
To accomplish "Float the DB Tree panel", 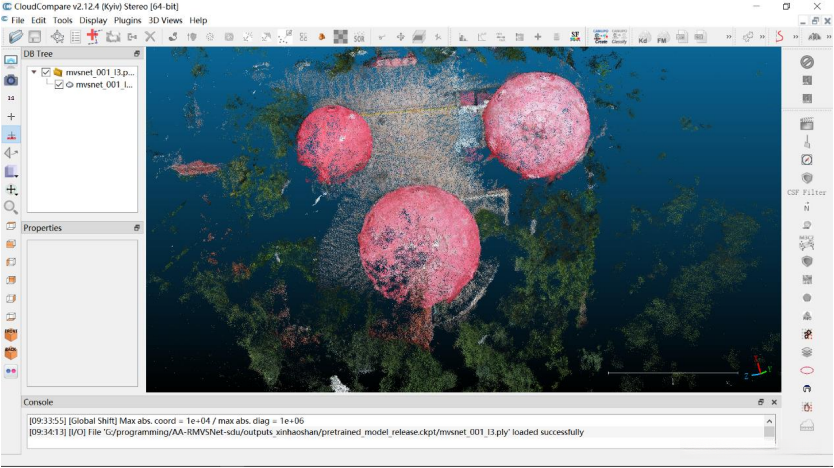I will point(137,54).
